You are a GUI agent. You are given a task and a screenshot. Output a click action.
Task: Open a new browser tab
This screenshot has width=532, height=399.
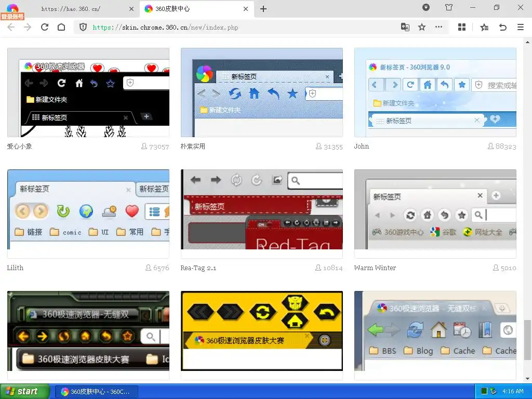pos(263,9)
